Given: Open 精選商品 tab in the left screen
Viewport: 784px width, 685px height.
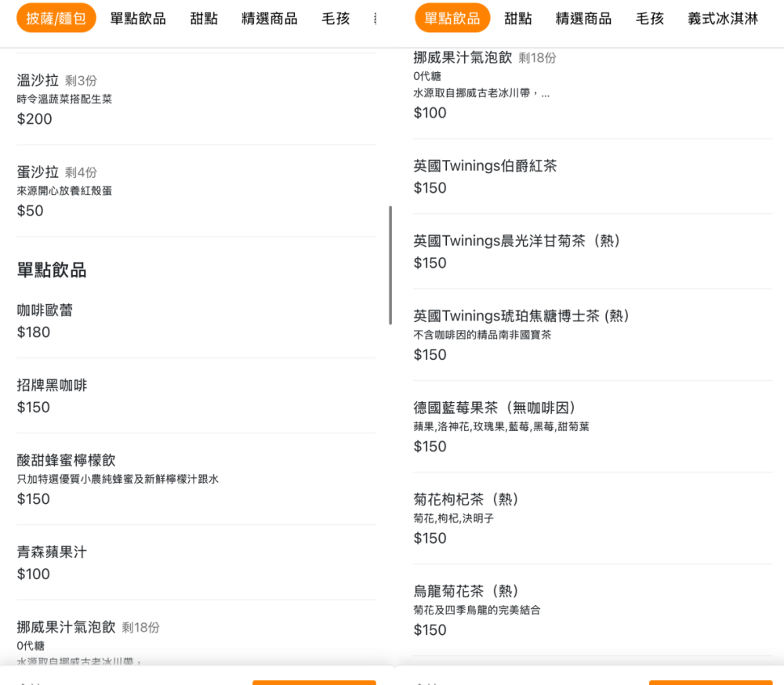Looking at the screenshot, I should pos(269,18).
